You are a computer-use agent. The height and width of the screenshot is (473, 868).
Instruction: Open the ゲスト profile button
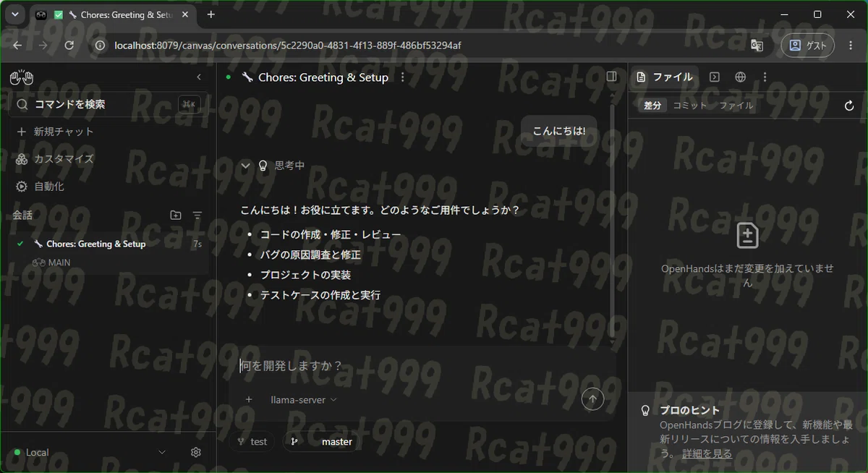808,45
